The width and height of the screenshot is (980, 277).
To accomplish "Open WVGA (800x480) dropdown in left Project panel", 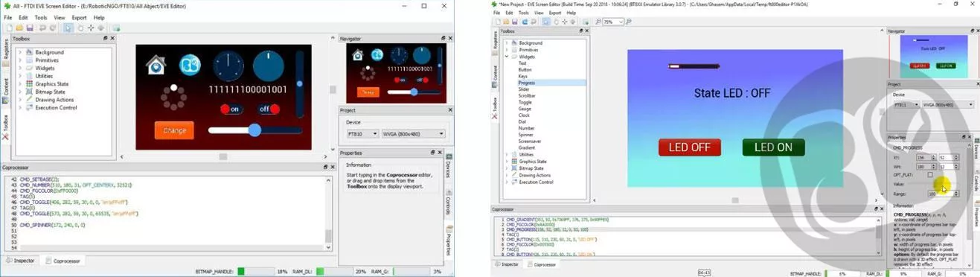I will click(x=414, y=134).
